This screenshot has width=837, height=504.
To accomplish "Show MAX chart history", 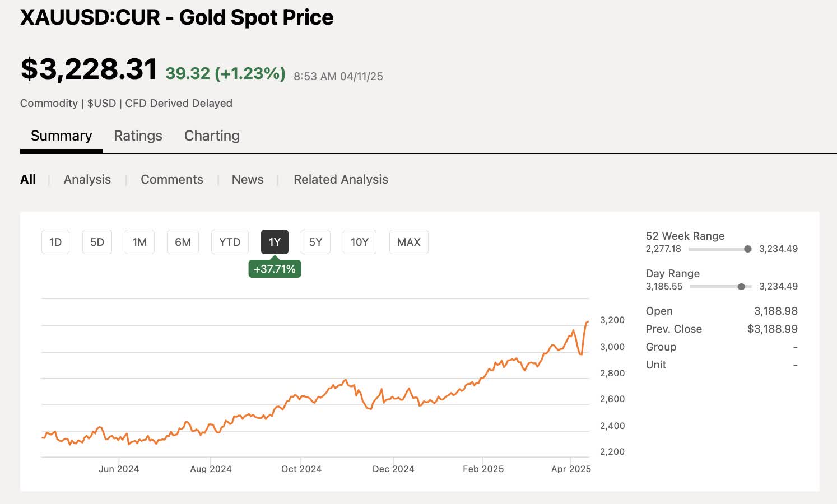I will 409,242.
